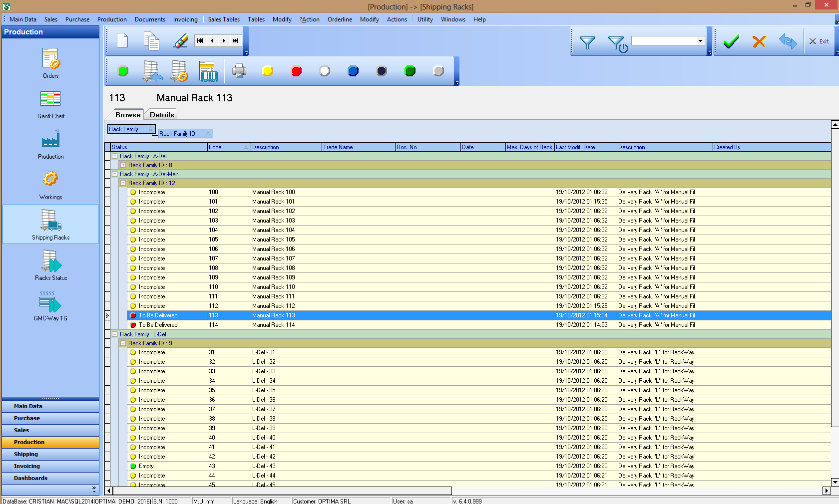Open the Sales Tables menu

(224, 19)
